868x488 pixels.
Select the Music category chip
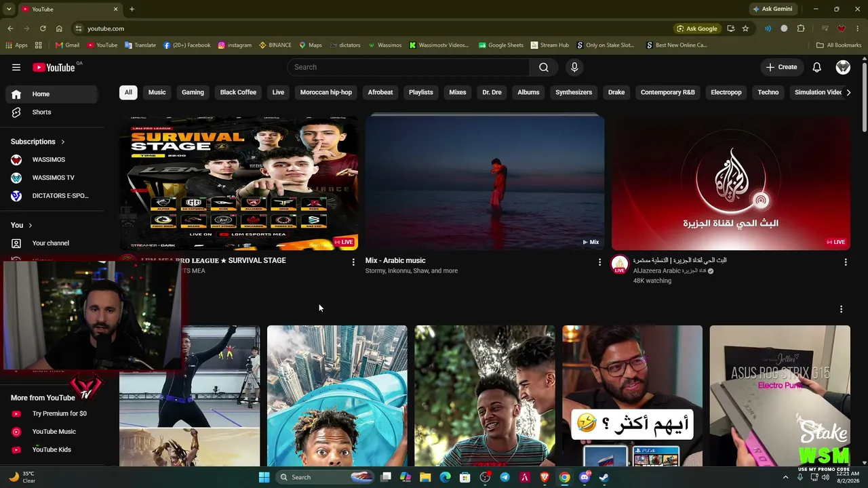157,92
